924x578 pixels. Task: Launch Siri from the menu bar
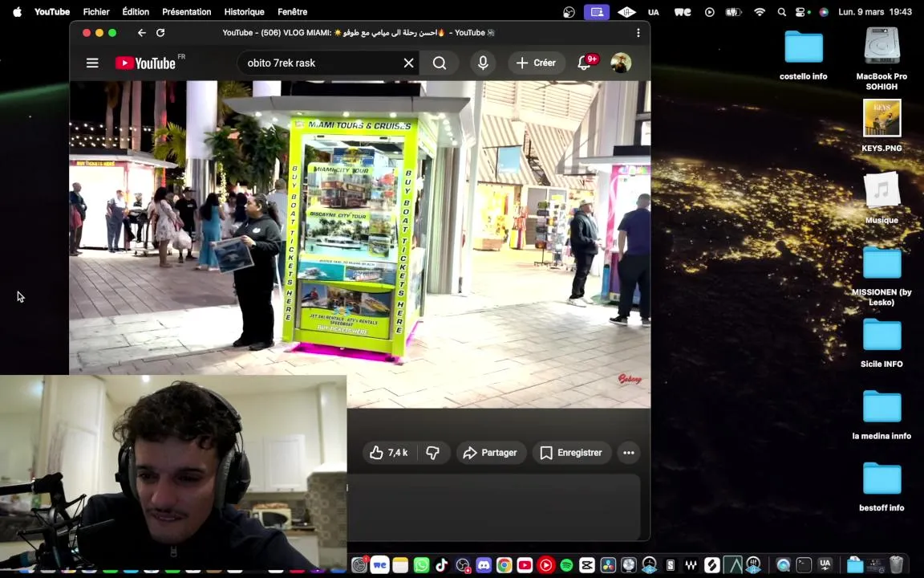pyautogui.click(x=824, y=12)
